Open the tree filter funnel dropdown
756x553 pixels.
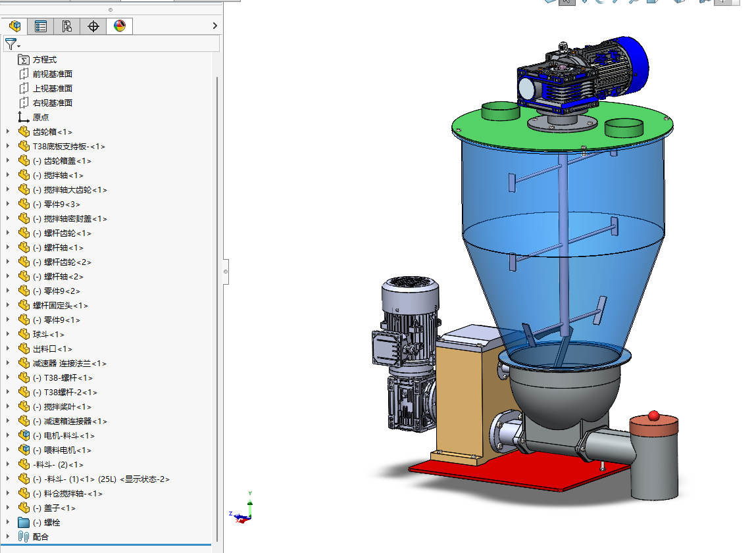click(x=12, y=44)
